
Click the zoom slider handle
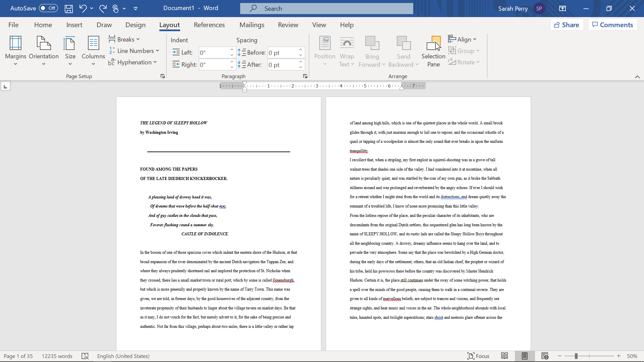coord(576,356)
